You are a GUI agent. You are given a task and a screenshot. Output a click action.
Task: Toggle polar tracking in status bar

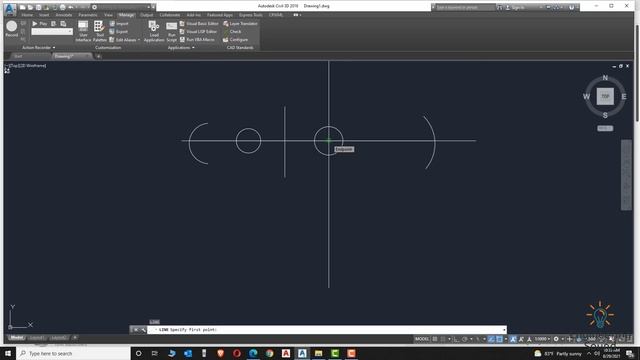[x=464, y=339]
